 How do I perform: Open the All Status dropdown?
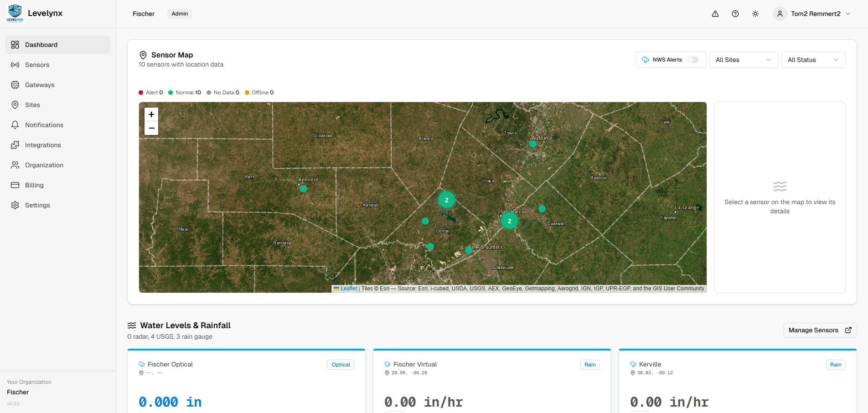point(813,60)
